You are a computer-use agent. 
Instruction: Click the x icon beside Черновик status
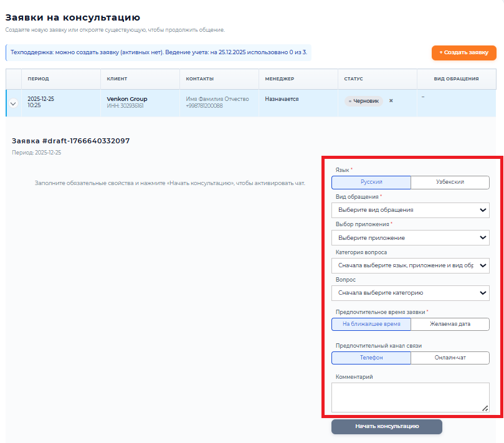(391, 100)
